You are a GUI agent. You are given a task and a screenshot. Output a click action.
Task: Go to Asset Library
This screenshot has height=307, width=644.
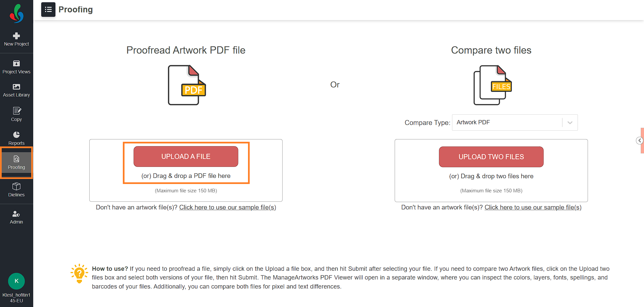coord(16,90)
